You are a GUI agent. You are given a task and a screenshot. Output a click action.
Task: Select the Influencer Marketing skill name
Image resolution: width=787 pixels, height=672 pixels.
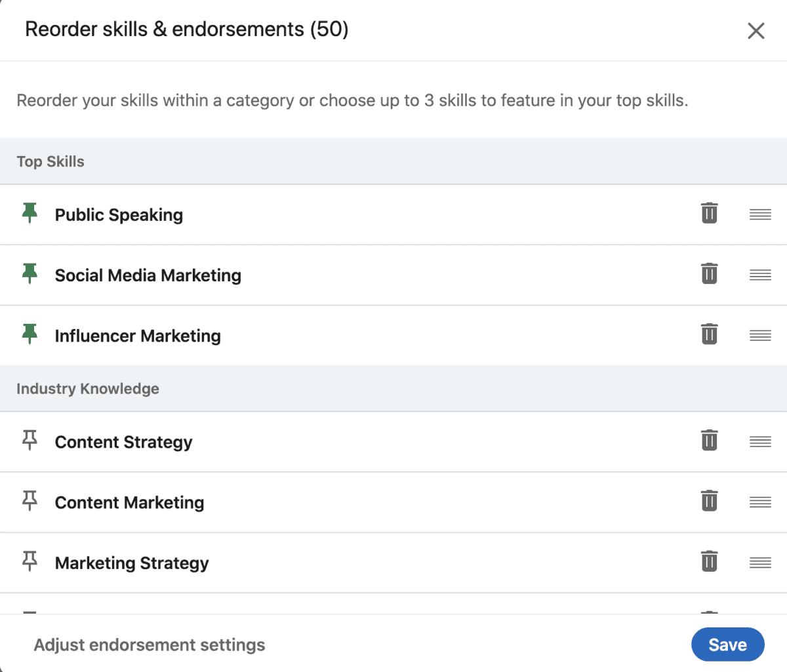[138, 336]
